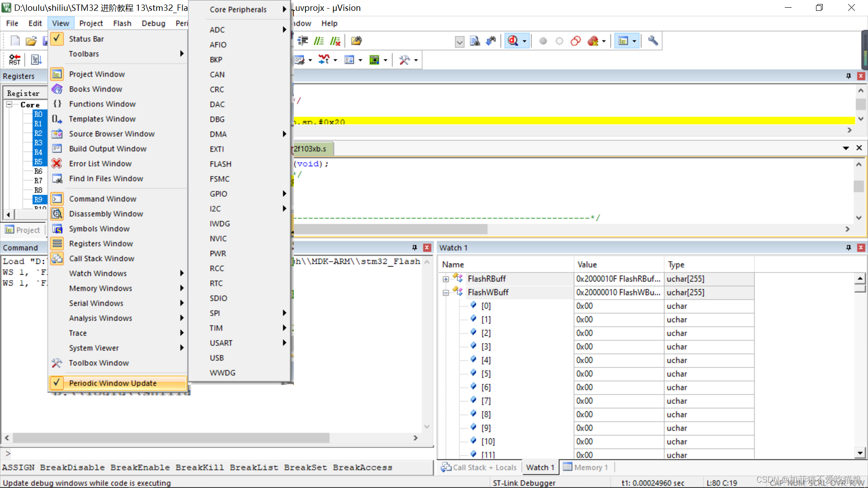Open the USART peripheral submenu
This screenshot has height=488, width=868.
click(x=240, y=343)
